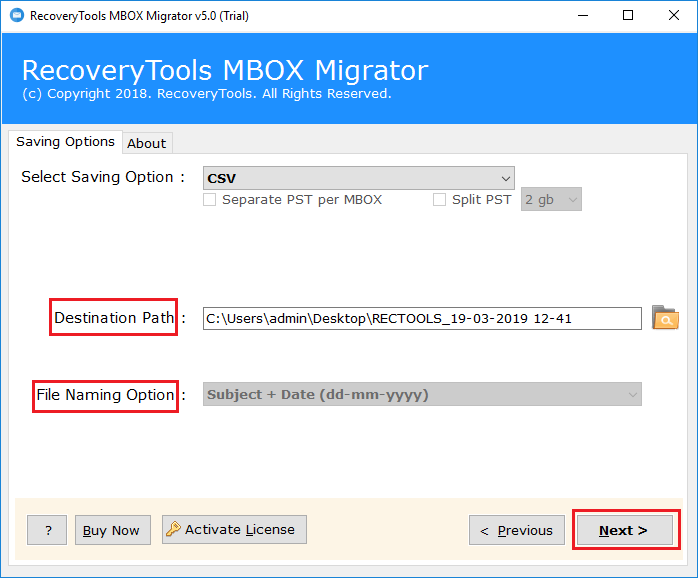This screenshot has height=578, width=698.
Task: Switch to the Saving Options tab
Action: tap(65, 142)
